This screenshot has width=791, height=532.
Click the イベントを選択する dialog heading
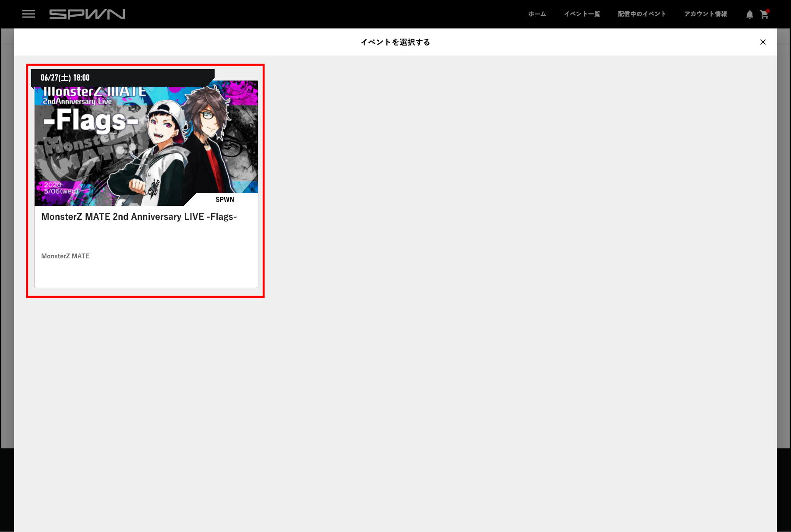(395, 42)
